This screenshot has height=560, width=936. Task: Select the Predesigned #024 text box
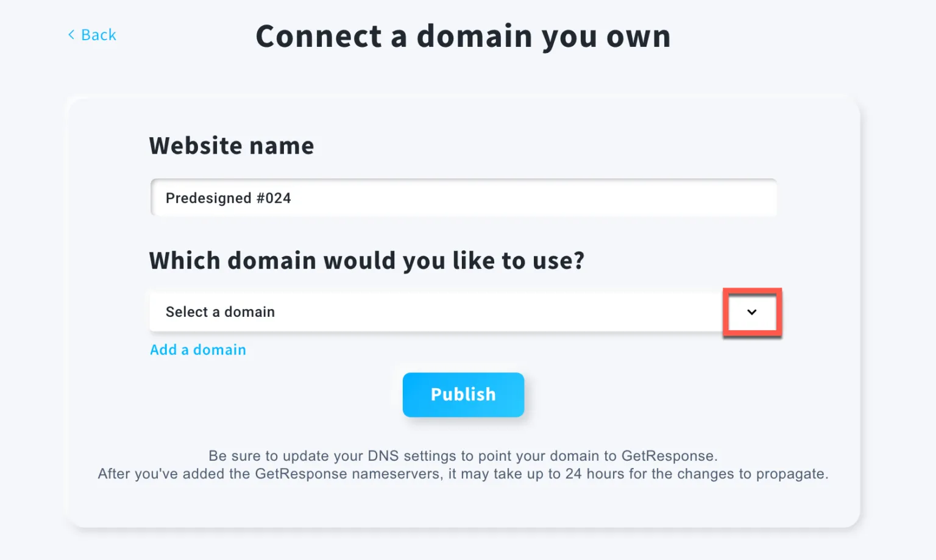tap(427, 197)
